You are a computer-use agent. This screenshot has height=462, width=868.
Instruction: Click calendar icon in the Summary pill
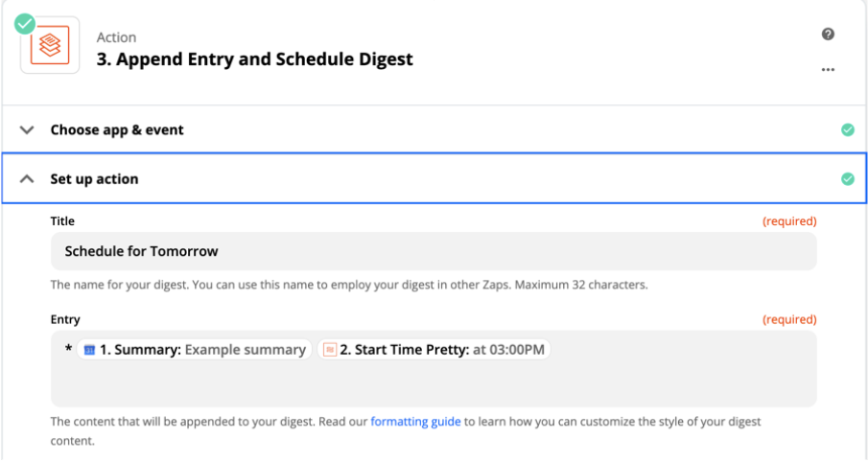click(89, 350)
